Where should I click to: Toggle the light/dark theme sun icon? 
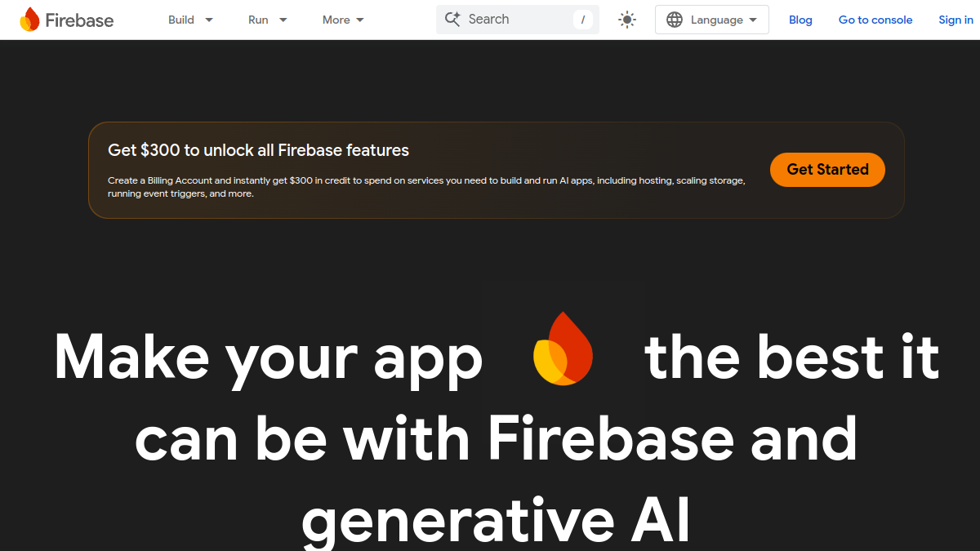click(x=627, y=20)
